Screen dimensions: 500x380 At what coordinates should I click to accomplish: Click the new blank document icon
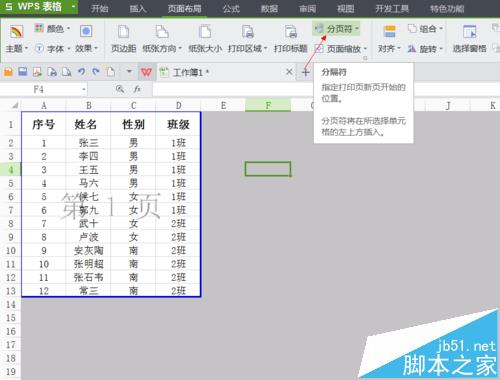pyautogui.click(x=110, y=72)
